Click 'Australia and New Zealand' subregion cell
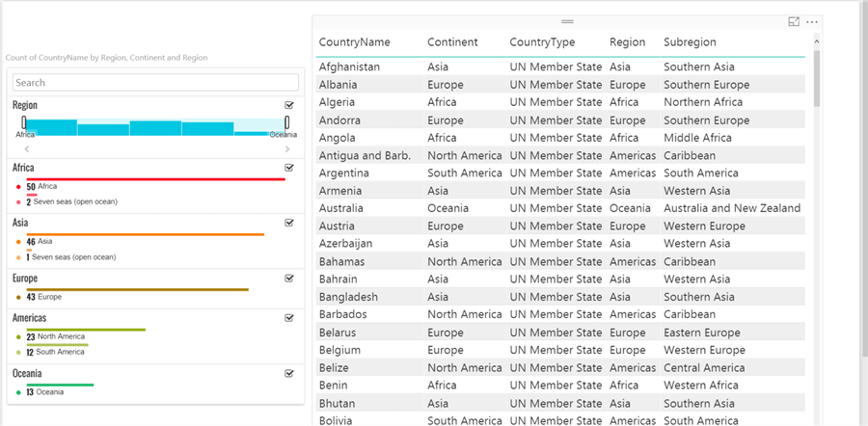Viewport: 868px width, 426px height. click(x=732, y=208)
